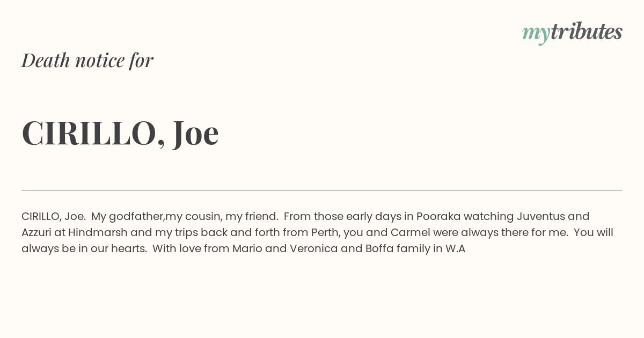Click the word "Pooraka" in the notice
This screenshot has height=338, width=644.
438,216
